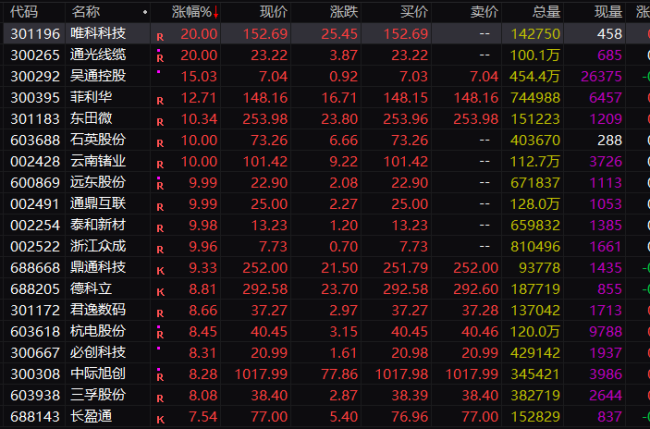Select stock code 603938
The height and width of the screenshot is (429, 650).
pyautogui.click(x=35, y=395)
